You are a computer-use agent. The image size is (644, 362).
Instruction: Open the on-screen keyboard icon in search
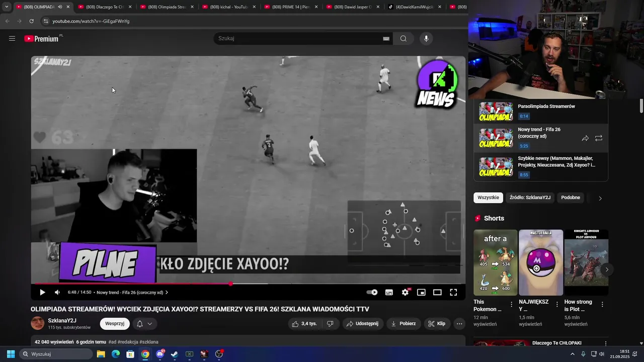[386, 39]
